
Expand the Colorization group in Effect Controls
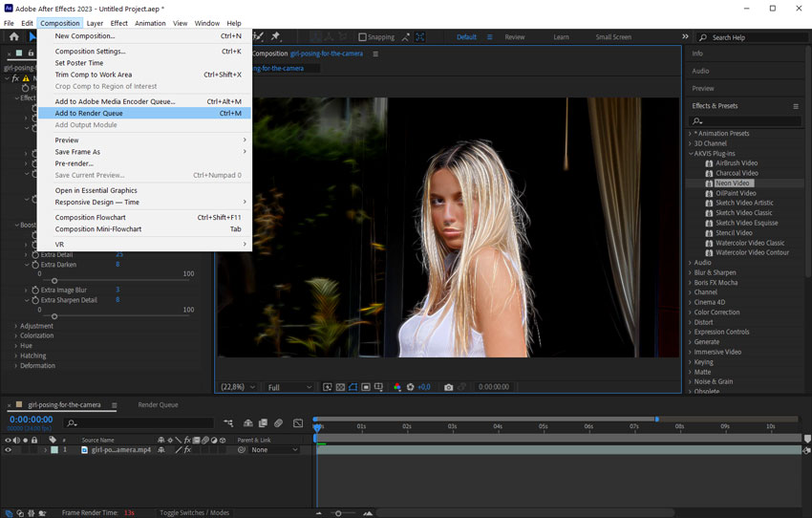[x=16, y=335]
